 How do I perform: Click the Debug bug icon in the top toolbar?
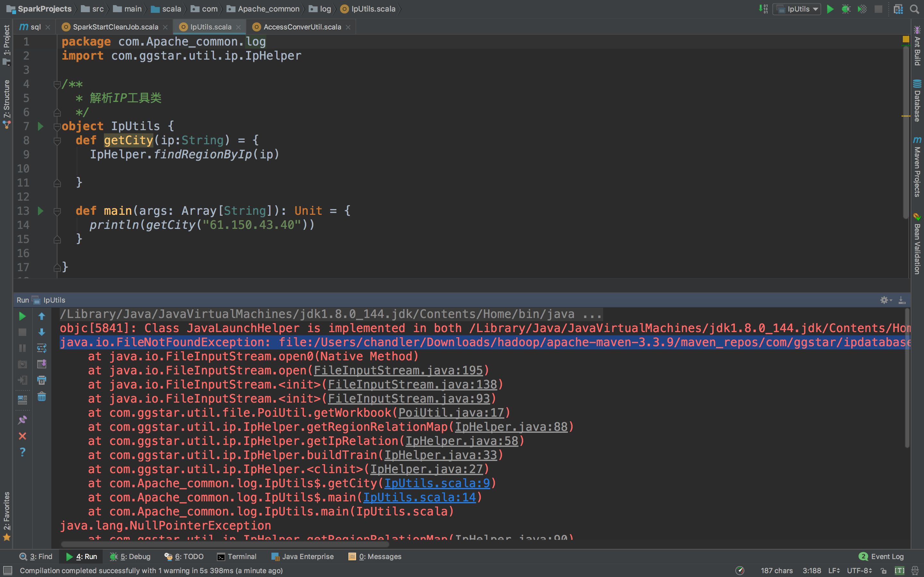846,9
